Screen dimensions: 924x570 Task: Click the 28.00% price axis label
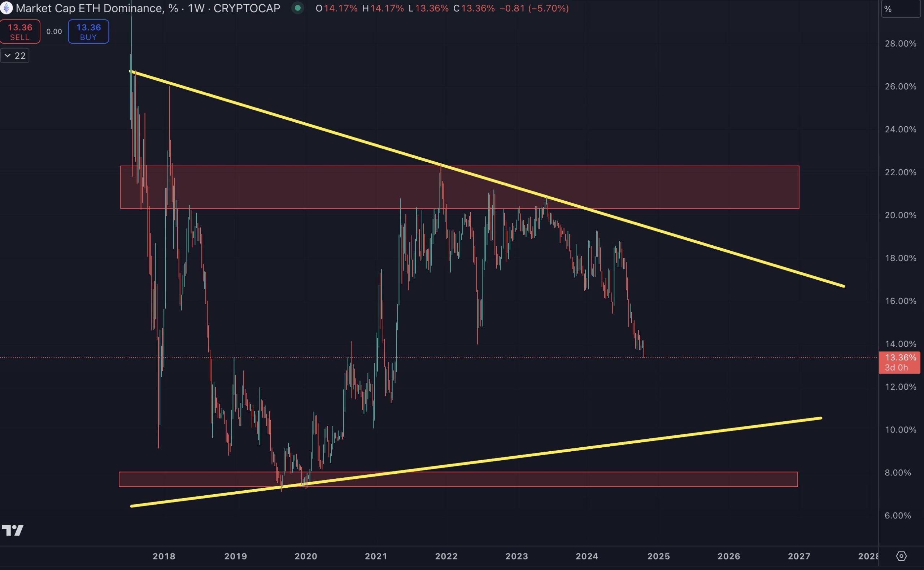[x=901, y=44]
